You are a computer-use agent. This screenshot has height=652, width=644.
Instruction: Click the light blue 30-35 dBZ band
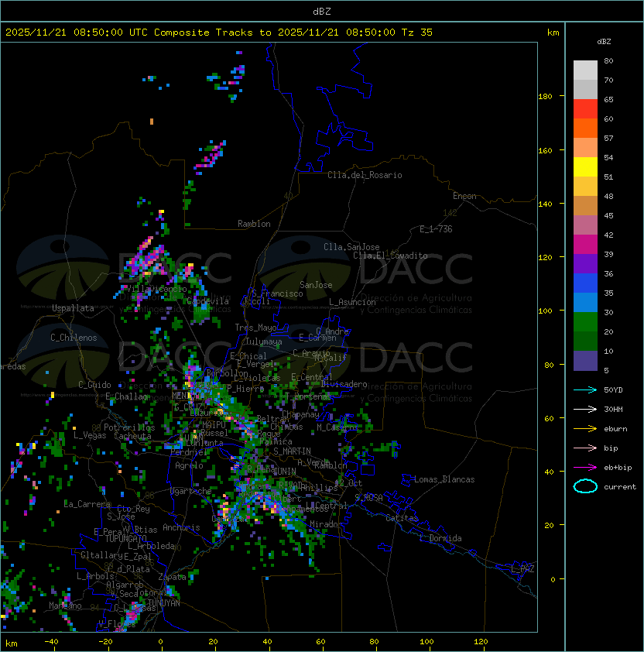[585, 302]
